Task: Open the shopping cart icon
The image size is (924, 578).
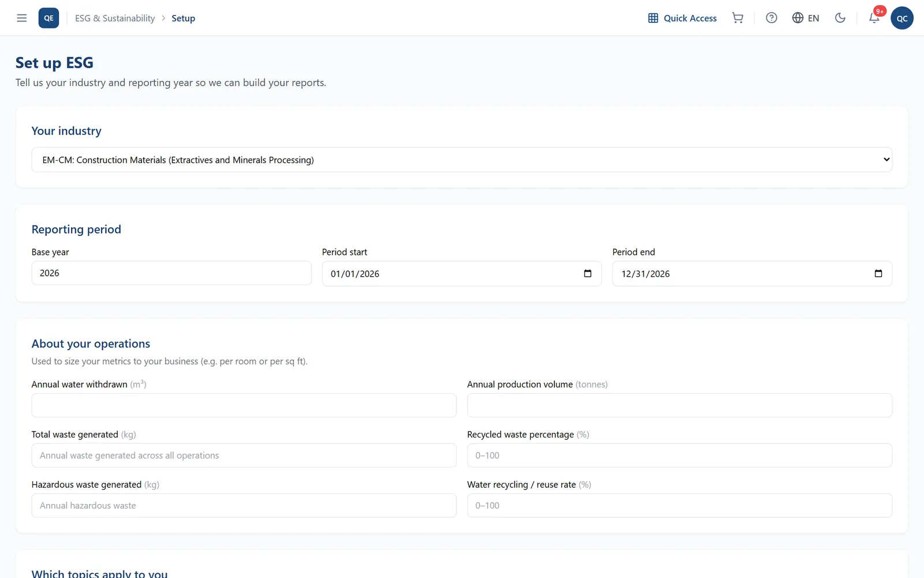Action: coord(737,18)
